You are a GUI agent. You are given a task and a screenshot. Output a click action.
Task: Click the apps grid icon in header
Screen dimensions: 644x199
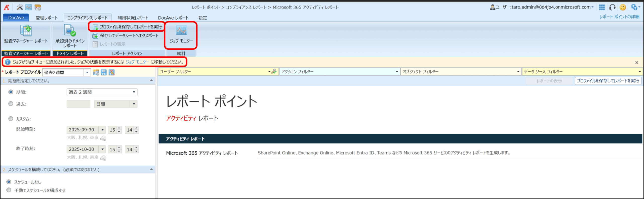tap(602, 7)
